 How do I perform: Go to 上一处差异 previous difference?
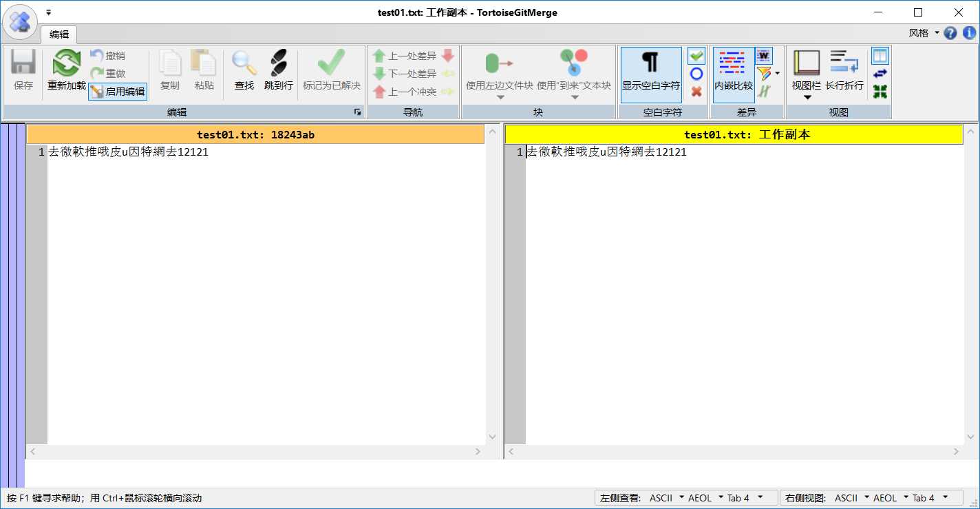(x=405, y=56)
